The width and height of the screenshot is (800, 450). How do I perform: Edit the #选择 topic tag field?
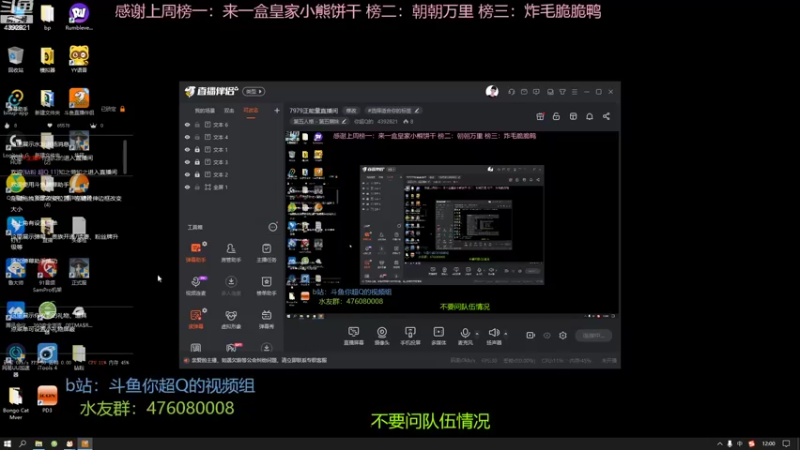click(393, 110)
